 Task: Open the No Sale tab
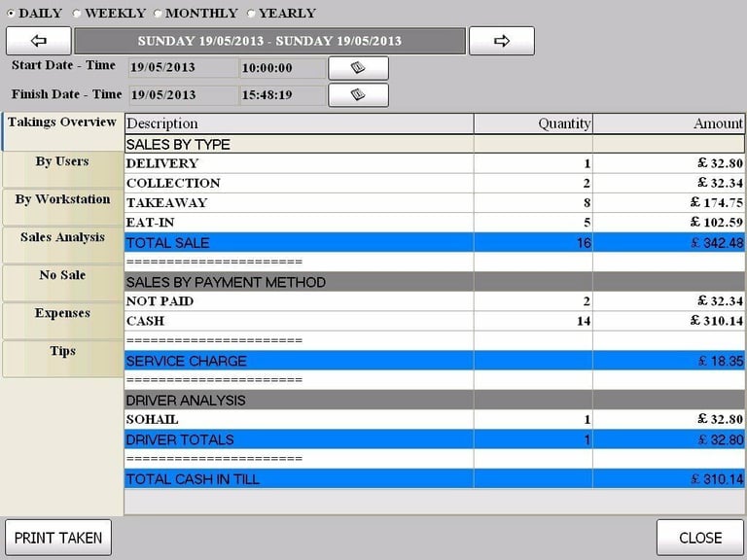62,283
